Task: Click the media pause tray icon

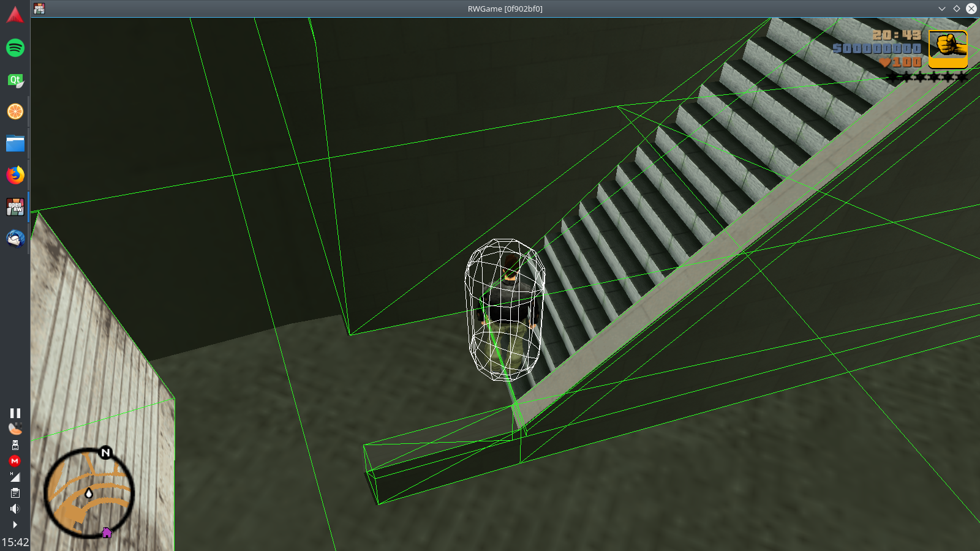Action: (x=15, y=413)
